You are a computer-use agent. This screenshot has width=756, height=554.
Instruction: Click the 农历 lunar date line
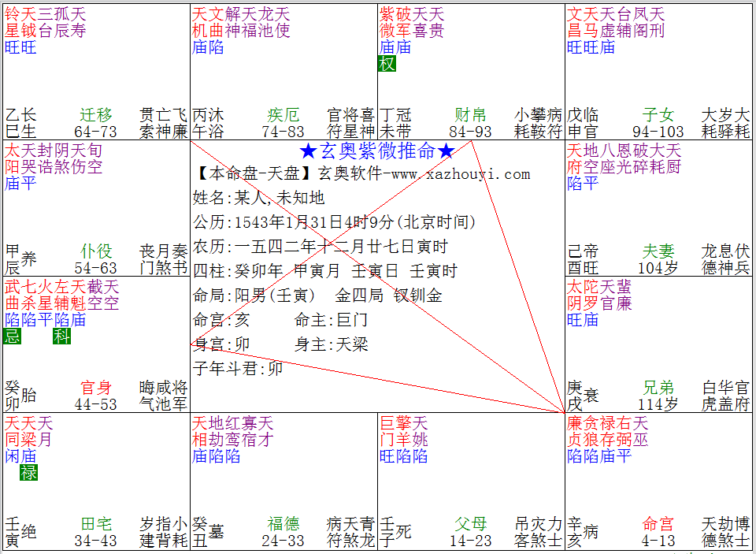tap(321, 247)
